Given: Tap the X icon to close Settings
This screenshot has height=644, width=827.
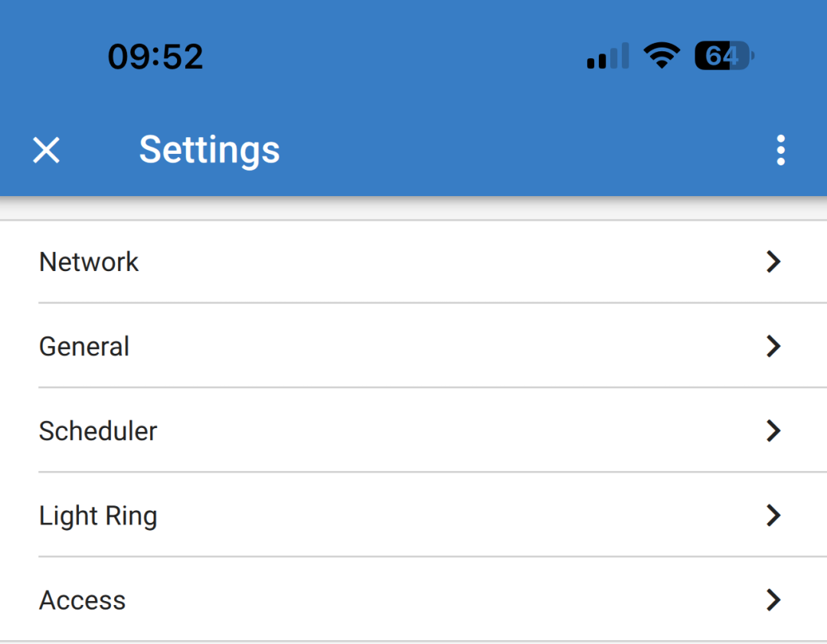Looking at the screenshot, I should 45,150.
